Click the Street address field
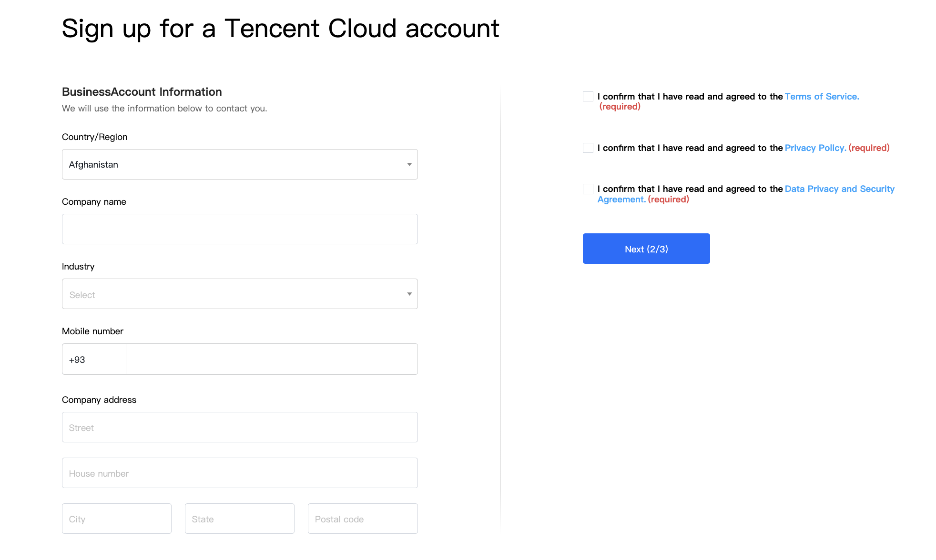 240,427
